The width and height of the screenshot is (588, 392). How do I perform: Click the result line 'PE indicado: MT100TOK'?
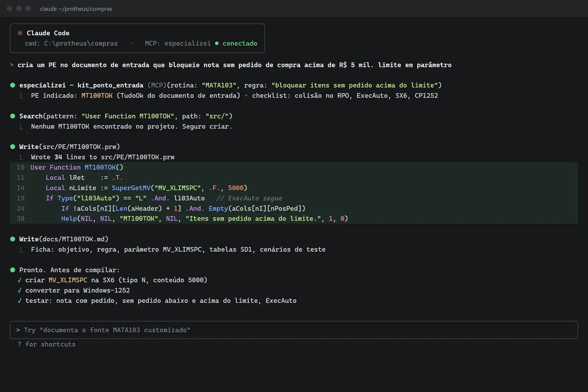pyautogui.click(x=234, y=95)
